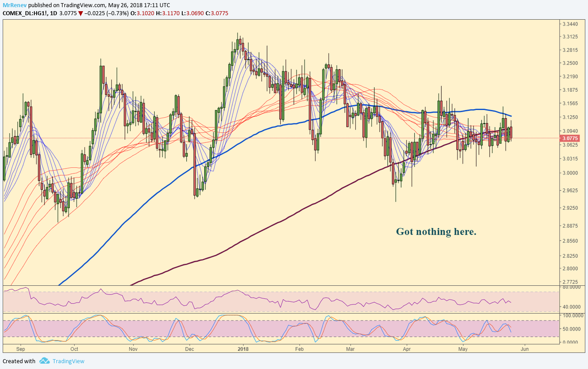The image size is (588, 369).
Task: Open the TradingView link at bottom
Action: pyautogui.click(x=68, y=361)
